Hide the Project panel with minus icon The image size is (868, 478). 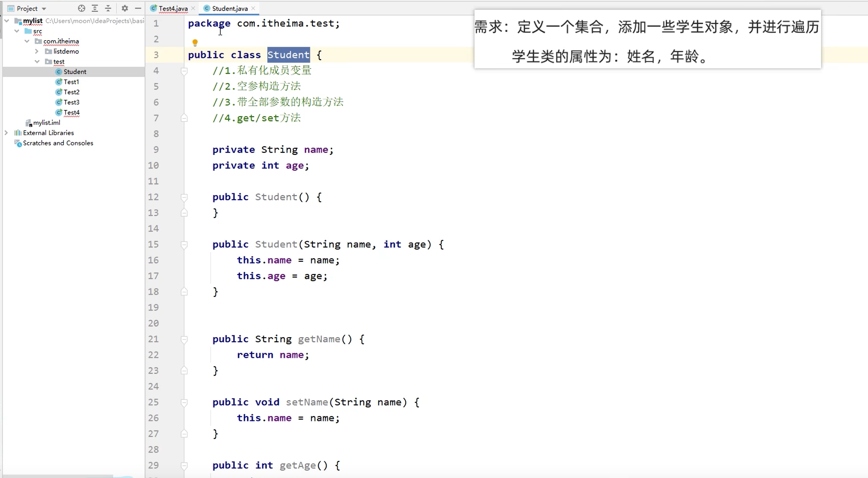[138, 8]
